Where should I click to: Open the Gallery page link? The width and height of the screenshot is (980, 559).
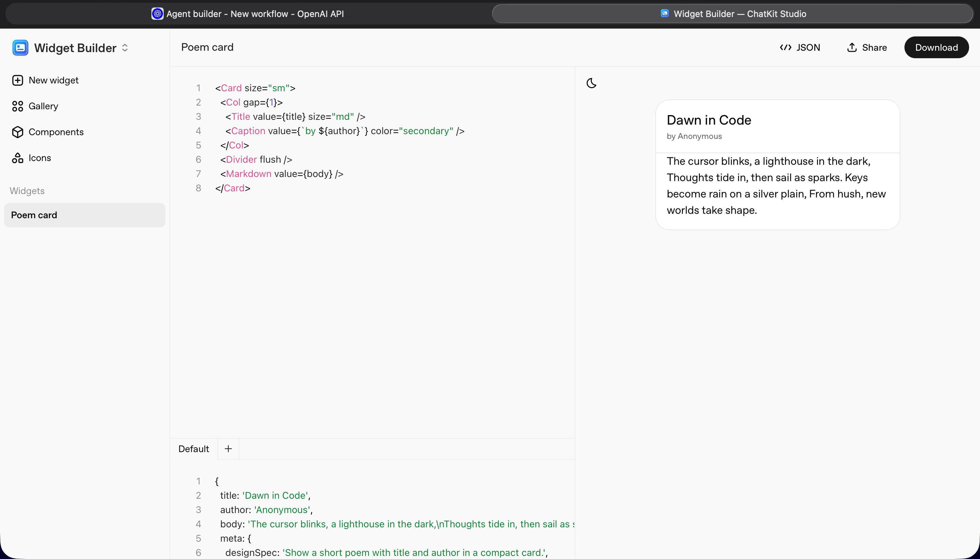click(x=43, y=106)
